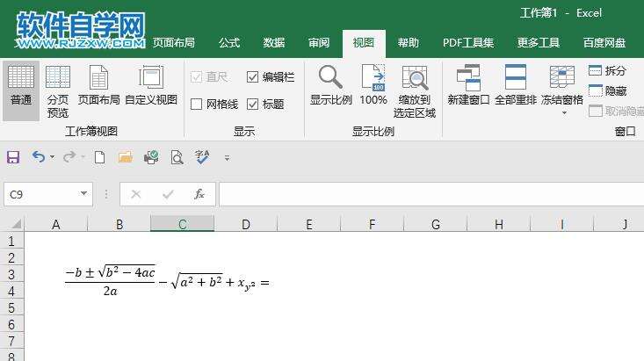Click the Unhide (取消隐藏) window button
This screenshot has height=361, width=644.
[x=616, y=111]
